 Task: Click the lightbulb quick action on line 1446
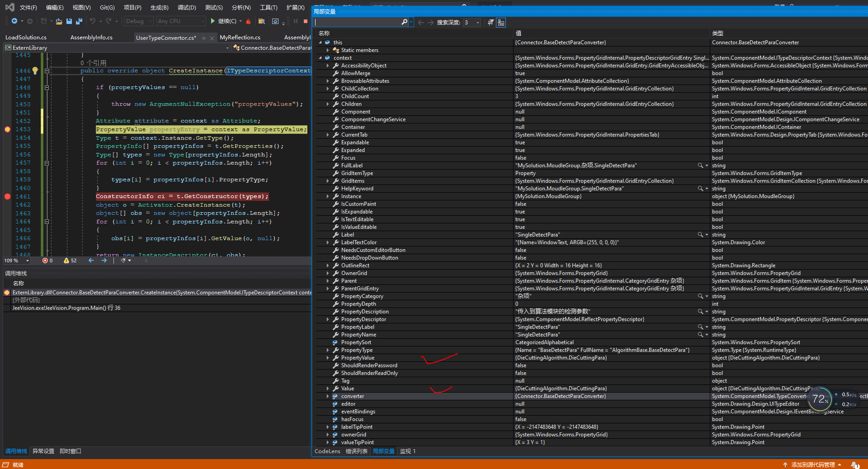[x=35, y=71]
